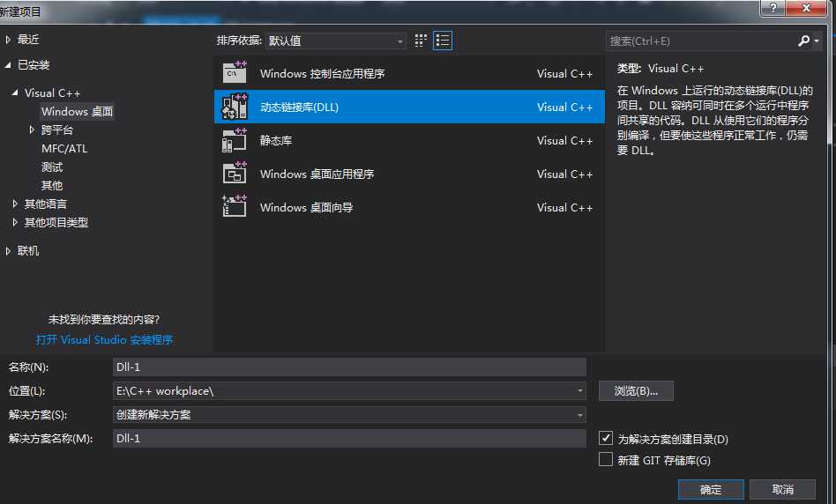Switch to the small icons grid view
The image size is (836, 504).
(420, 41)
